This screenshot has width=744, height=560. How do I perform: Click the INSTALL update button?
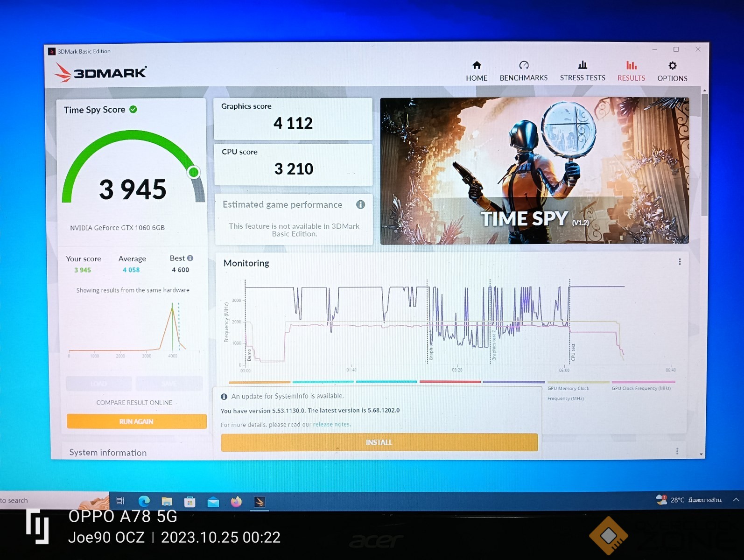(x=379, y=442)
